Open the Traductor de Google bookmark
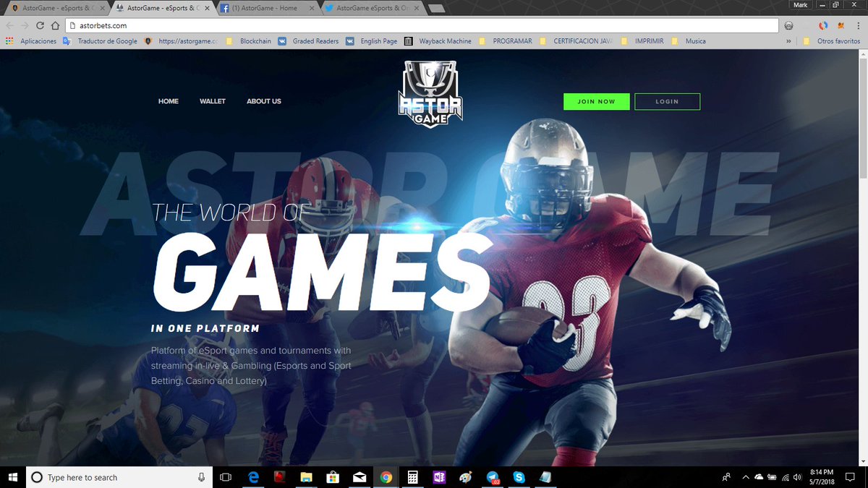 pos(100,41)
